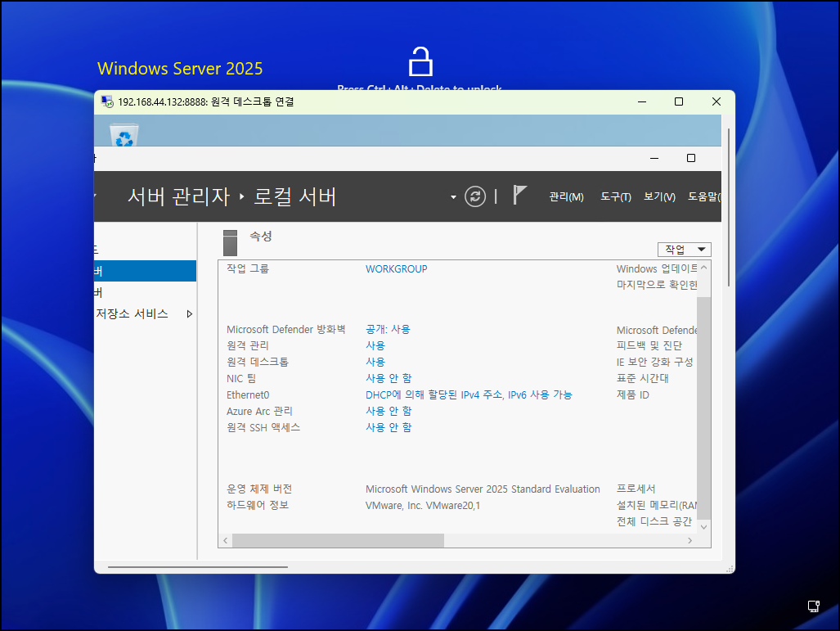Click the VMware, Inc. VMware20,1 value
Viewport: 840px width, 631px height.
(423, 506)
